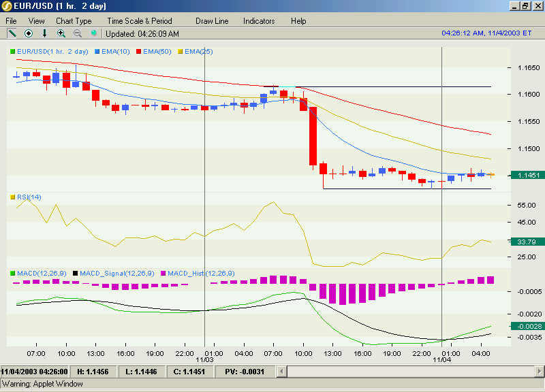545x392 pixels.
Task: Minimize the EUR/USD chart window
Action: [x=515, y=6]
